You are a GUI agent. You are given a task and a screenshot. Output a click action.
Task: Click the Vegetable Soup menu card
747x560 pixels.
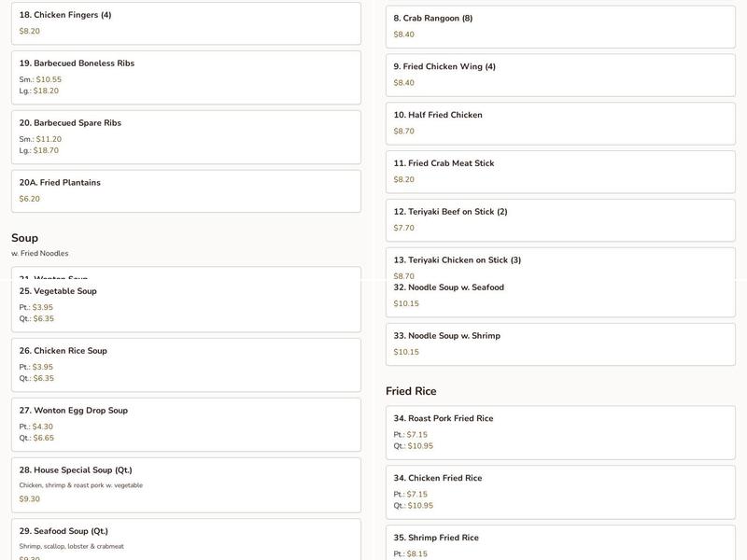(186, 306)
